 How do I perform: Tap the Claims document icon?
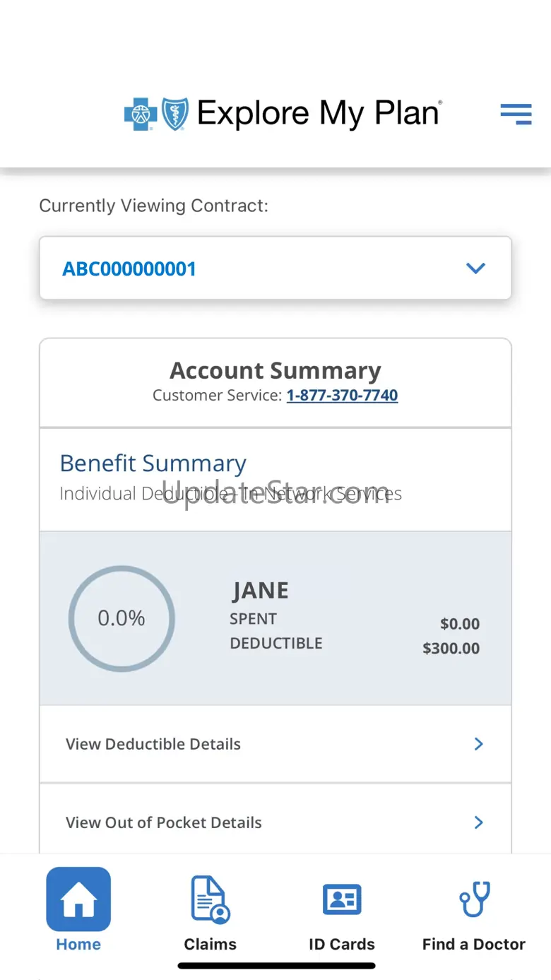click(x=211, y=899)
